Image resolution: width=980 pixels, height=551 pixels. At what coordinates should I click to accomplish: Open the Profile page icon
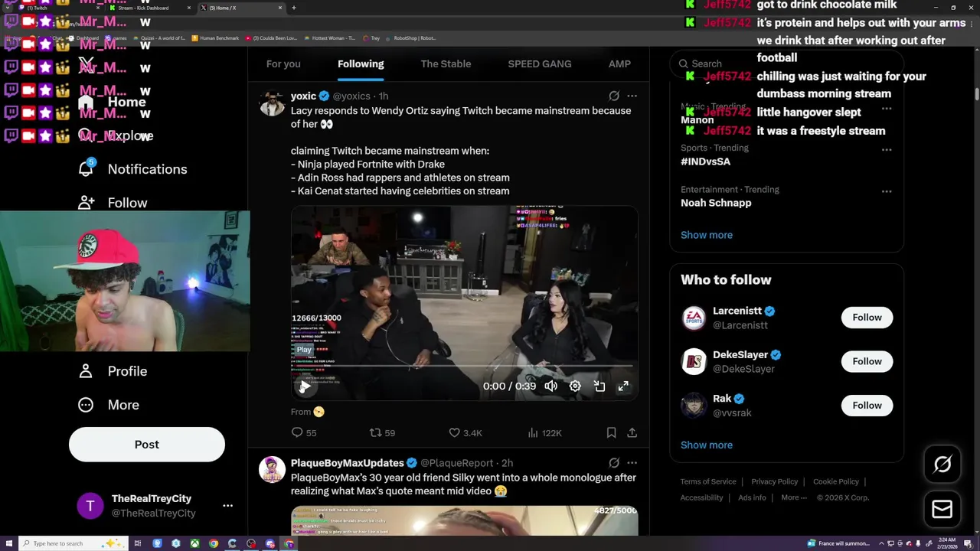86,371
